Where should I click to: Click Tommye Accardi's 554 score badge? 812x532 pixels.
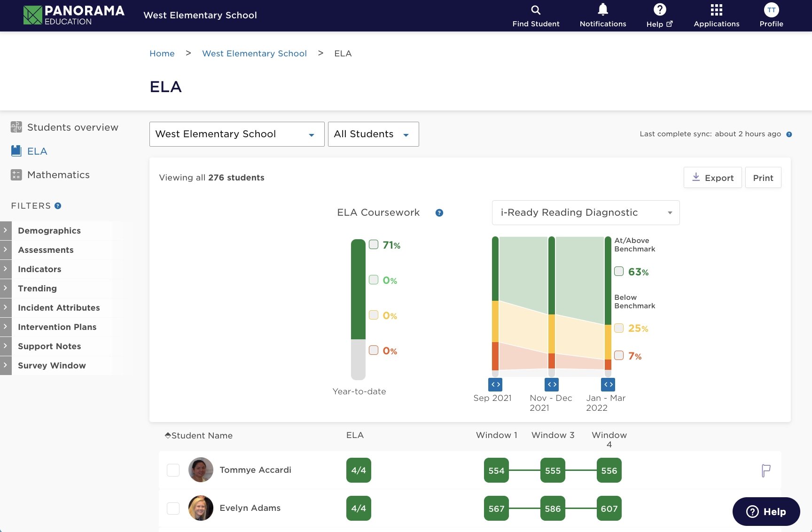496,470
